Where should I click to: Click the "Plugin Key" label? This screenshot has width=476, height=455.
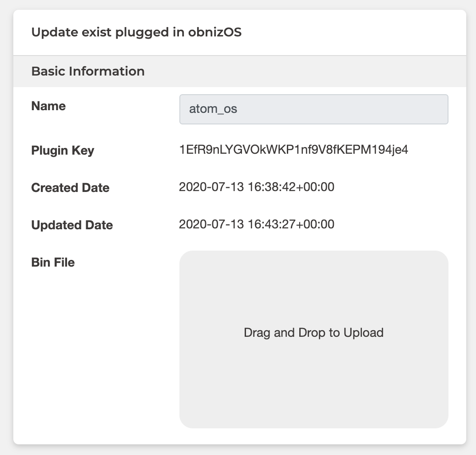63,151
